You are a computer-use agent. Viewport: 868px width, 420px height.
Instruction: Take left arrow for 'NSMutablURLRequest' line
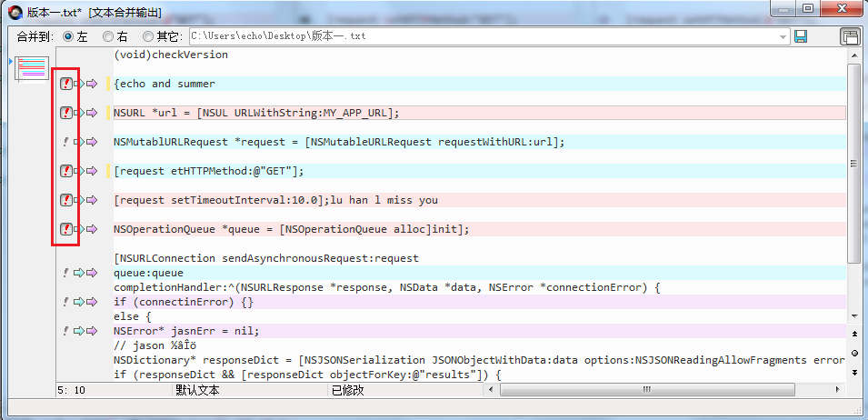(x=80, y=142)
